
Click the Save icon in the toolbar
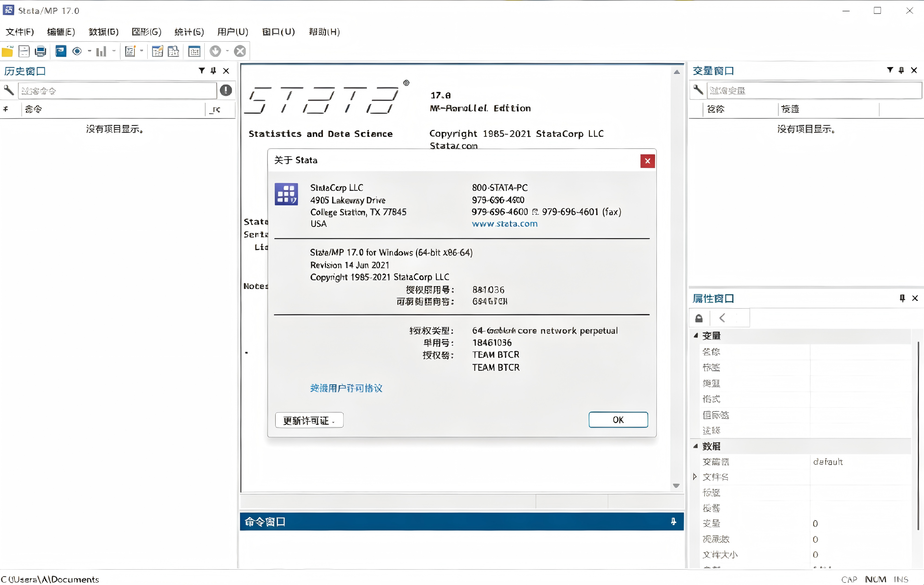tap(24, 52)
